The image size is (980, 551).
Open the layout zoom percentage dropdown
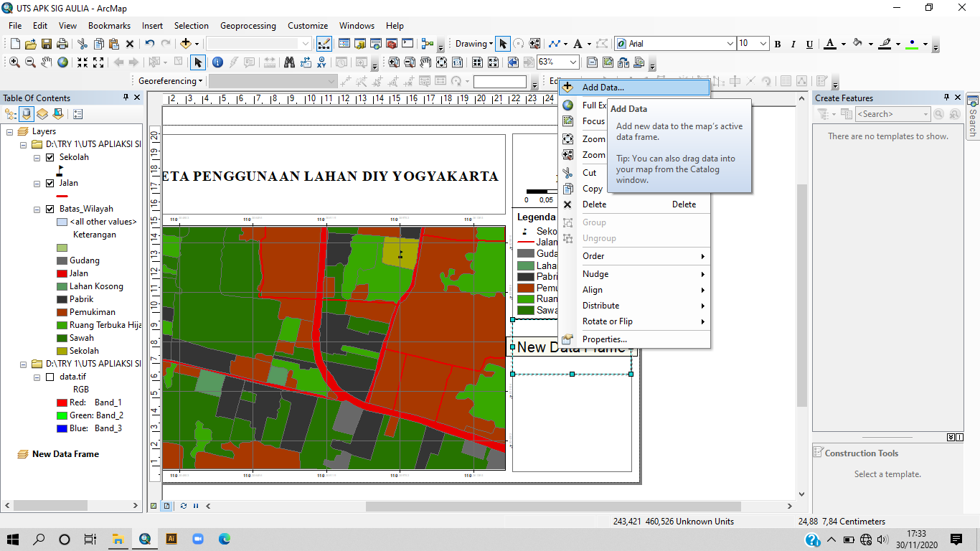pyautogui.click(x=573, y=62)
